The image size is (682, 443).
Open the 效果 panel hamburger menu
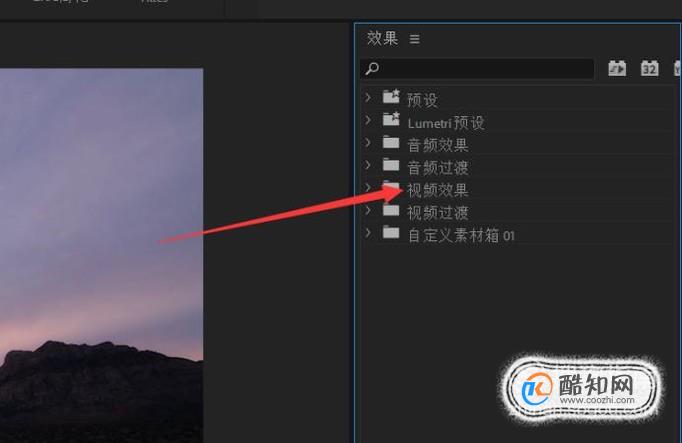(415, 39)
